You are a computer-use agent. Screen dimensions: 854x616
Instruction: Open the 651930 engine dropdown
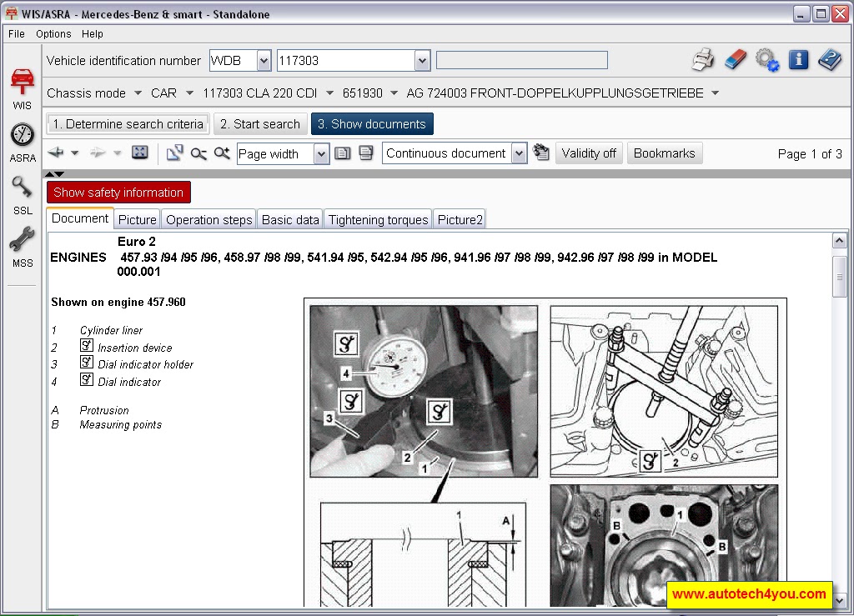[x=394, y=93]
